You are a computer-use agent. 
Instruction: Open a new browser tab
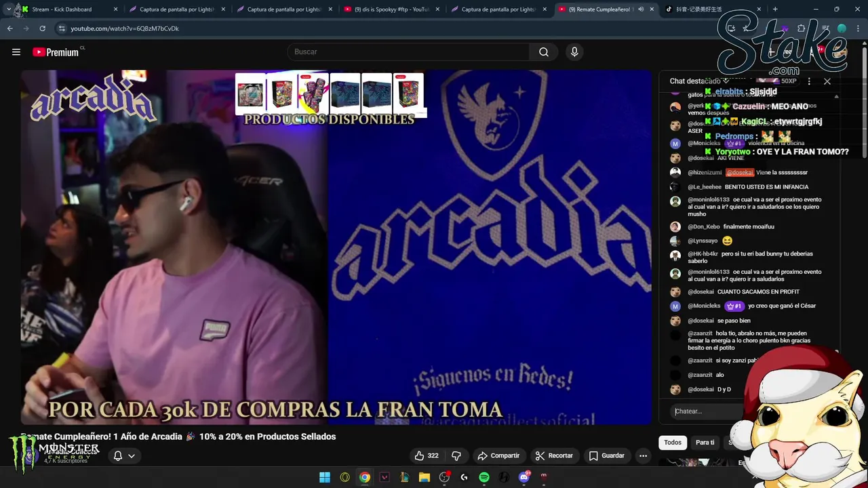775,9
